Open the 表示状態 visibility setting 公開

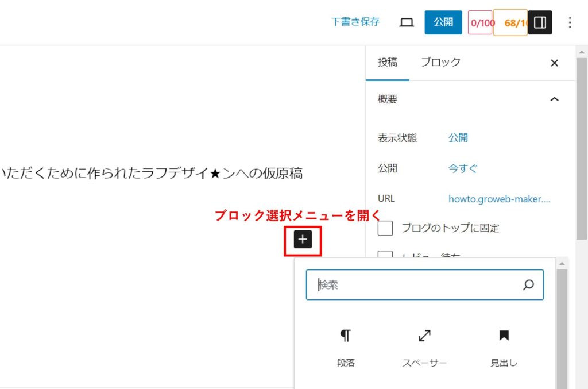click(458, 138)
